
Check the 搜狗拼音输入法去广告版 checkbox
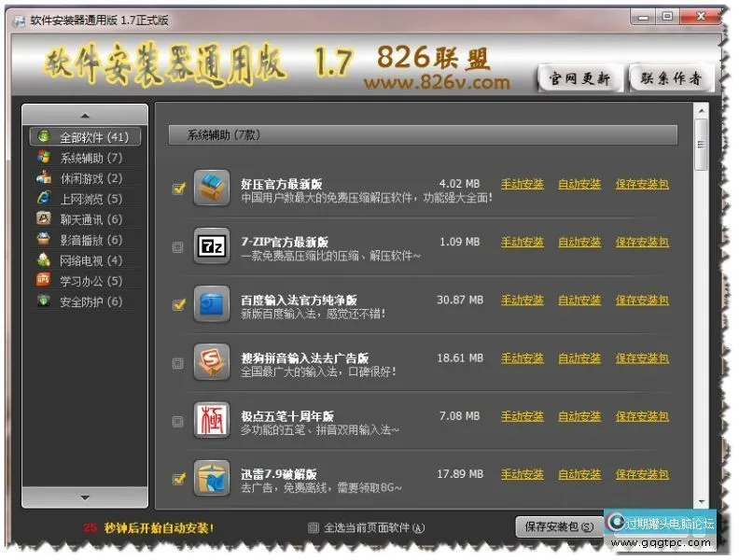coord(178,363)
